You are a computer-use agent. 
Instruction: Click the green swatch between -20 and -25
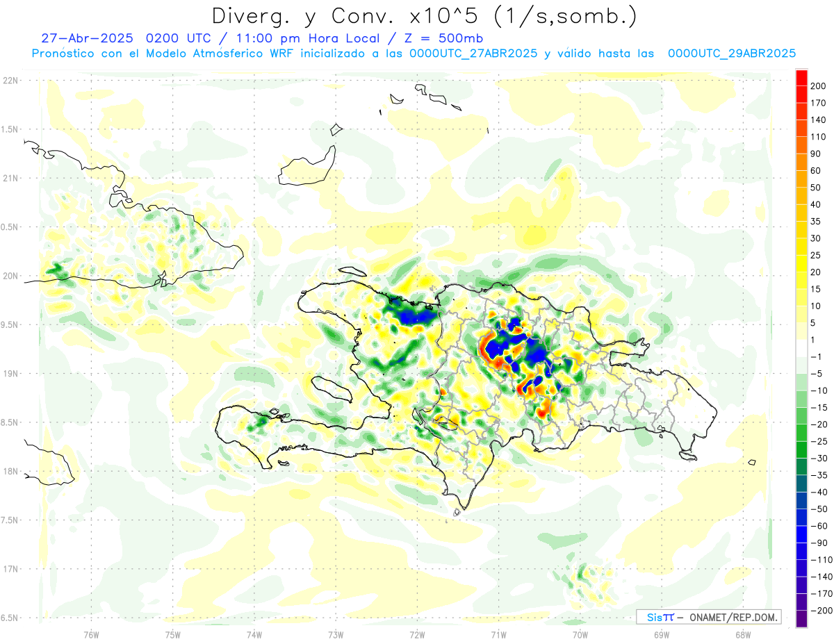pos(801,432)
